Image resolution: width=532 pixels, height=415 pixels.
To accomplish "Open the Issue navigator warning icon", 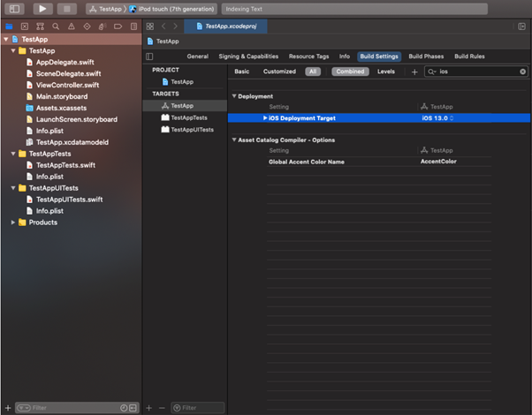I will pos(72,26).
